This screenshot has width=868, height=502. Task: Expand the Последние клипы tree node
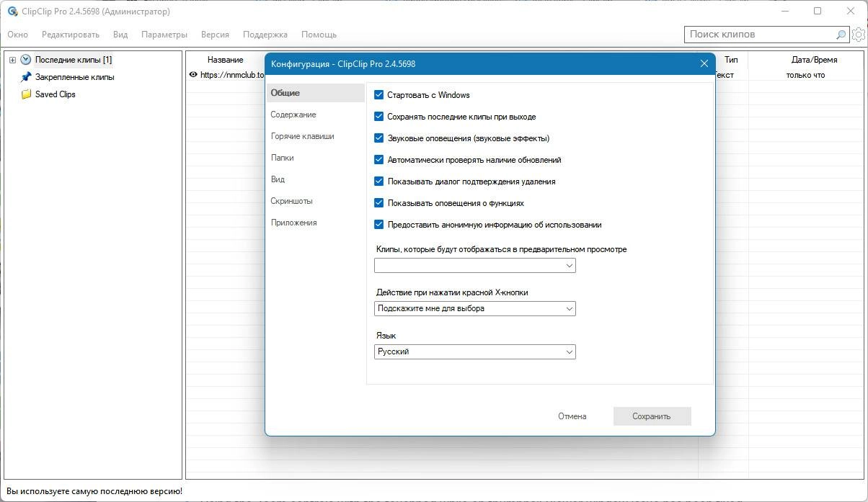[x=12, y=60]
